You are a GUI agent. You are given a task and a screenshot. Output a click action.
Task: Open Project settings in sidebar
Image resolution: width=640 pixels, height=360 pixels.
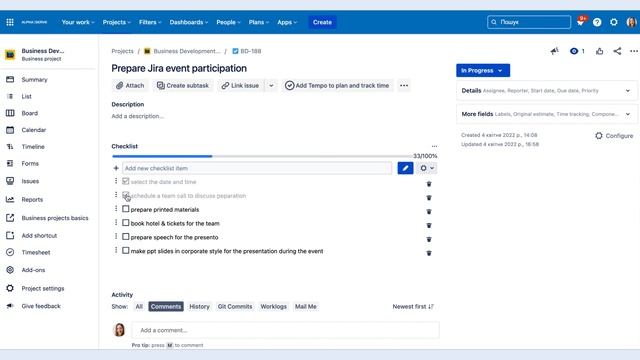42,288
